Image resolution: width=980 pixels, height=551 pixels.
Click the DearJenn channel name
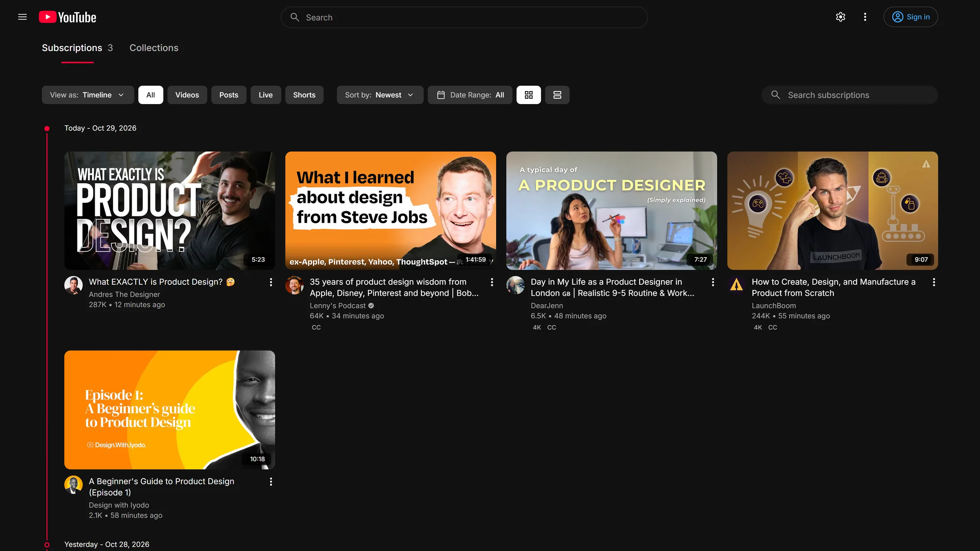point(547,305)
